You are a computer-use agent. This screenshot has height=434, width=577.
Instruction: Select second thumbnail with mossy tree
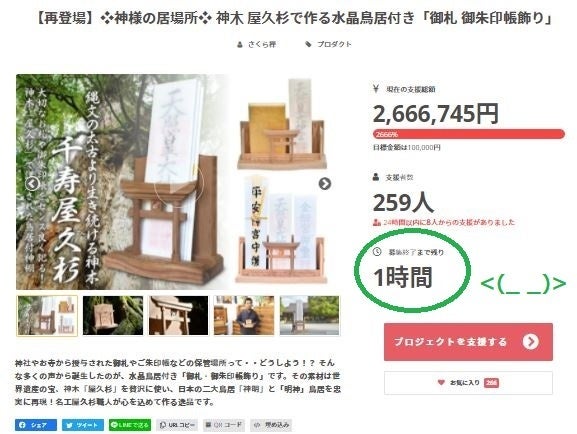click(113, 315)
